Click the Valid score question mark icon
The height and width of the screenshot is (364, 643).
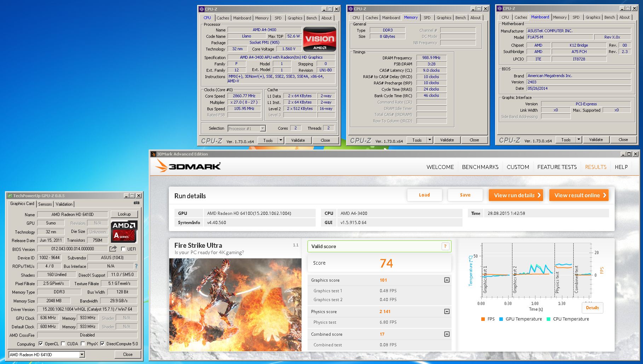[446, 246]
